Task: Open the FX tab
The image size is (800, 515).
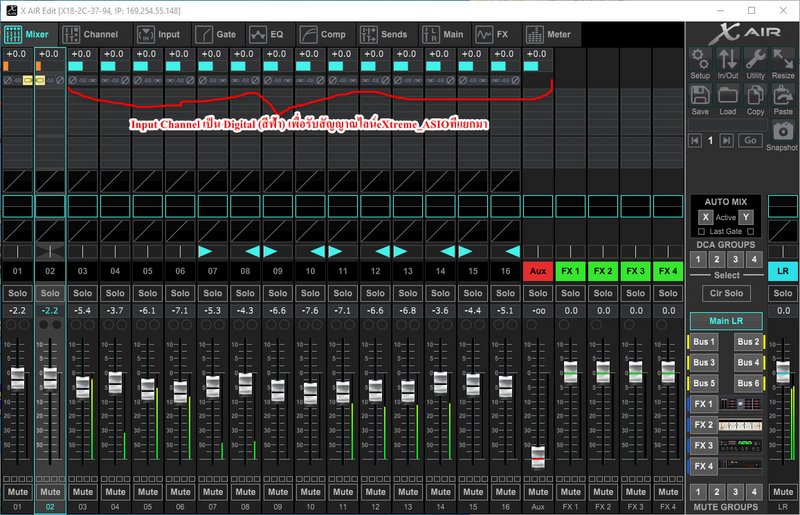Action: tap(492, 34)
